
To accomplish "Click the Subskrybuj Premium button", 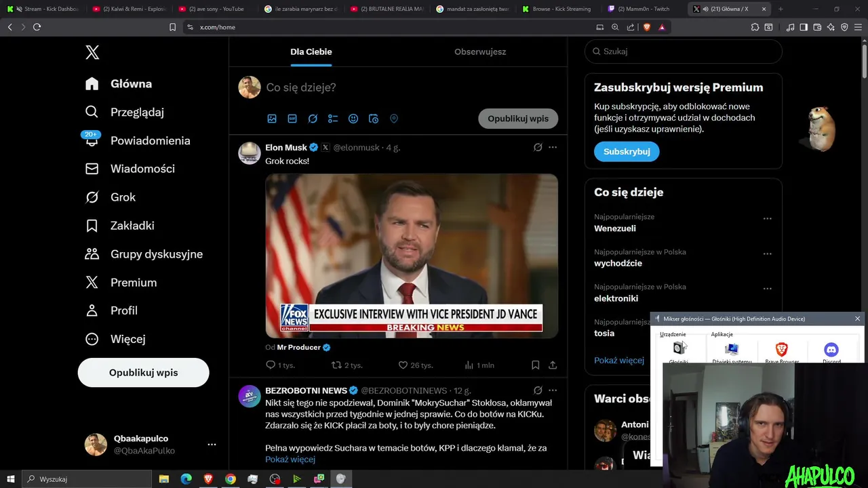I will [627, 152].
